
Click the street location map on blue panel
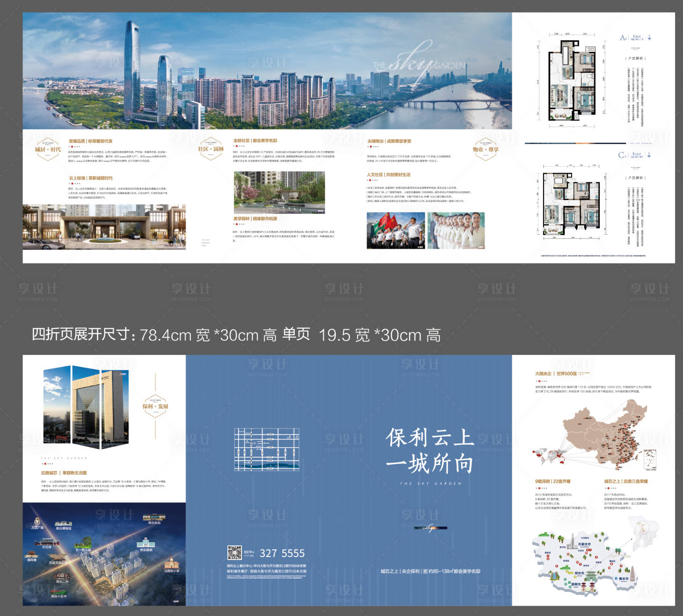[267, 449]
